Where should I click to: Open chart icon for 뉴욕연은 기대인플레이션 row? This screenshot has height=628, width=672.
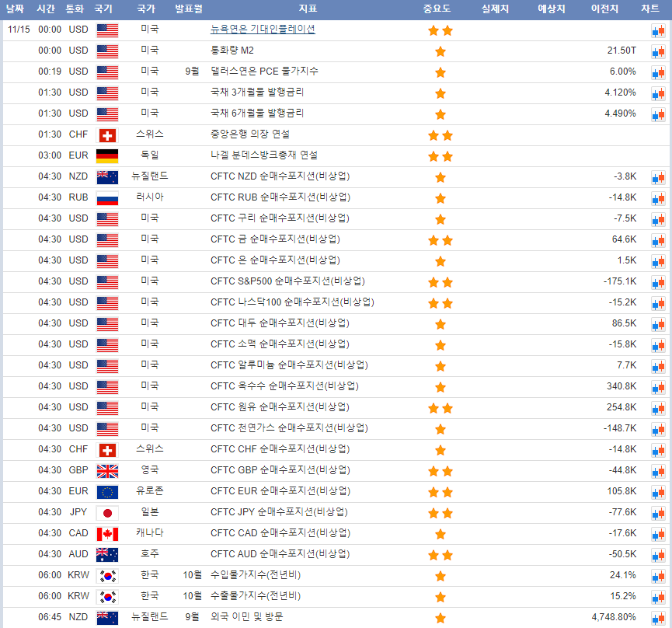[658, 30]
